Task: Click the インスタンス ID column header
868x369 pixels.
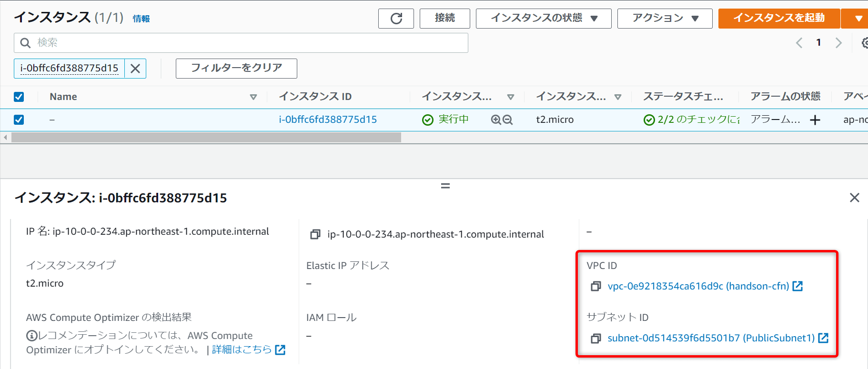Action: (315, 97)
